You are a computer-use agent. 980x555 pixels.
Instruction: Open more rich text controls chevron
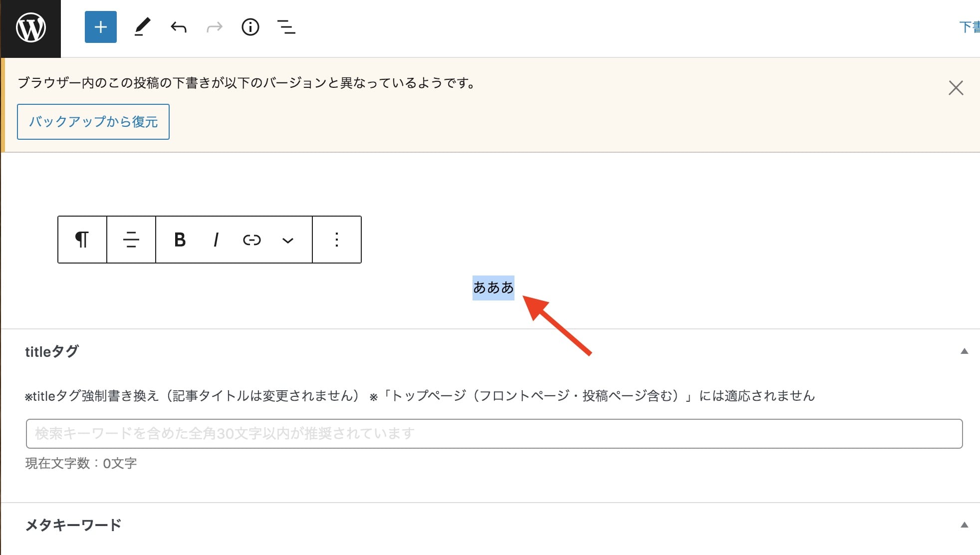tap(288, 240)
